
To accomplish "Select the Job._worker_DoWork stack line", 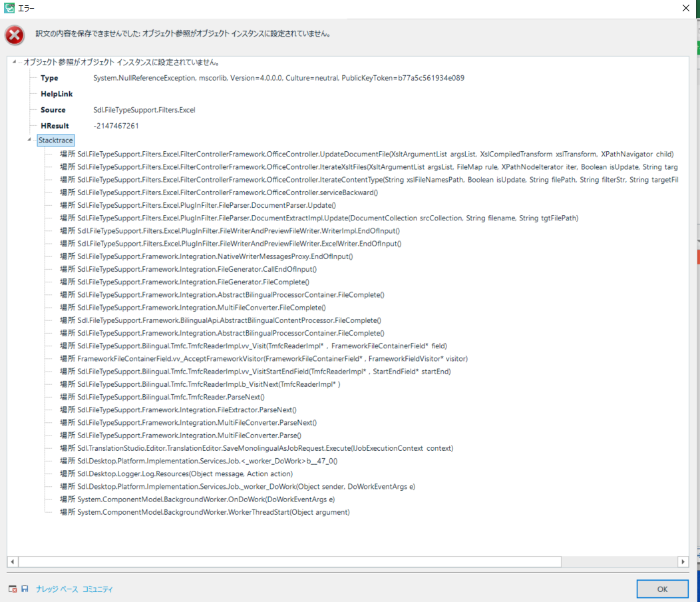I will point(238,487).
